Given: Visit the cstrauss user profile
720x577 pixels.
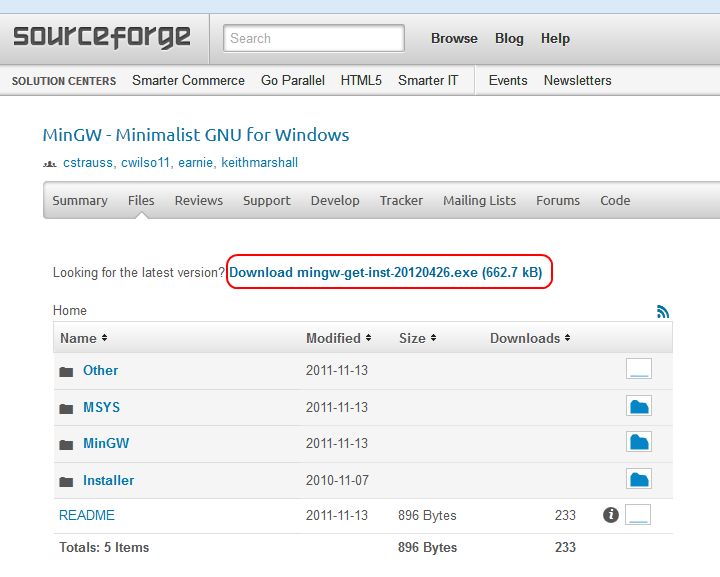Looking at the screenshot, I should (88, 162).
